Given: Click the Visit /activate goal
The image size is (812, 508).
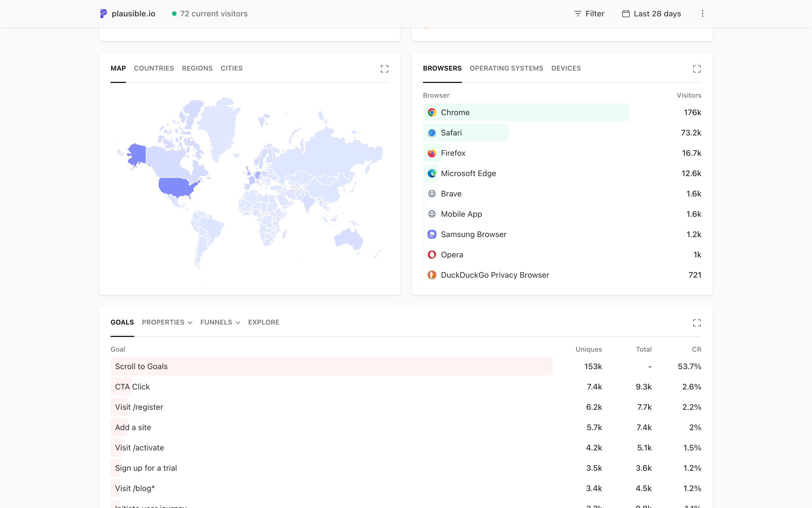Looking at the screenshot, I should point(139,448).
